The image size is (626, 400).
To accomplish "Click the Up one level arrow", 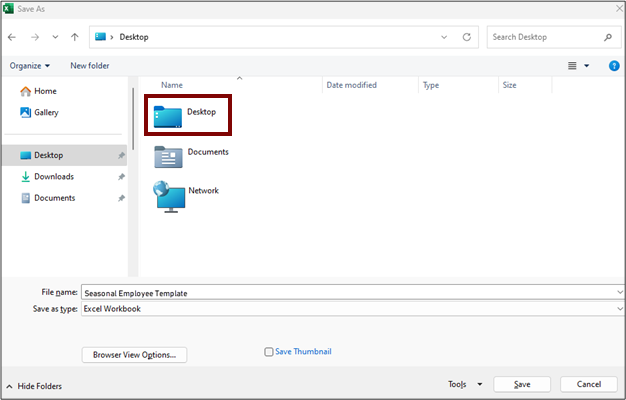I will click(x=75, y=37).
